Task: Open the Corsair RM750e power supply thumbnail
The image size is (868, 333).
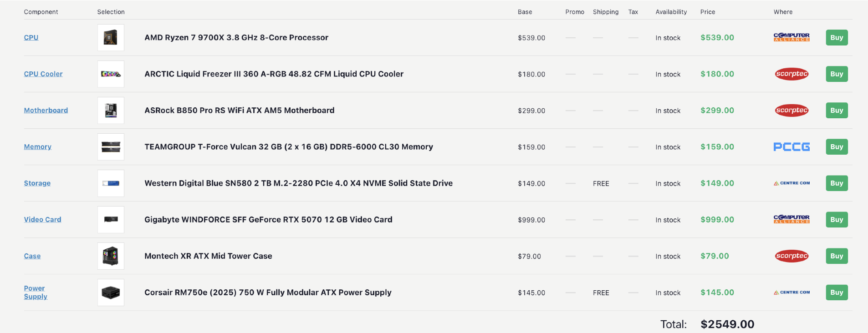Action: click(x=111, y=293)
